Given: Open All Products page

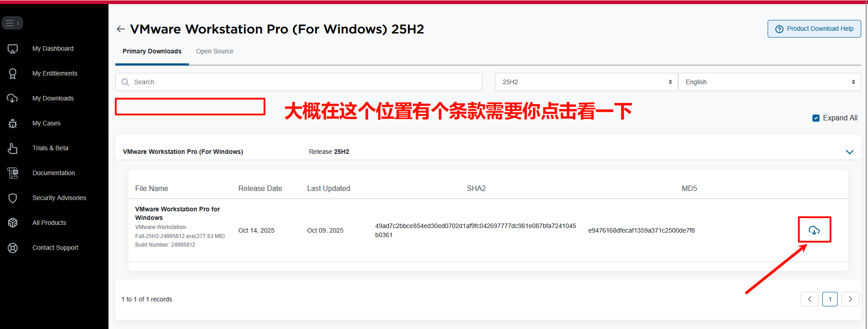Looking at the screenshot, I should point(49,223).
